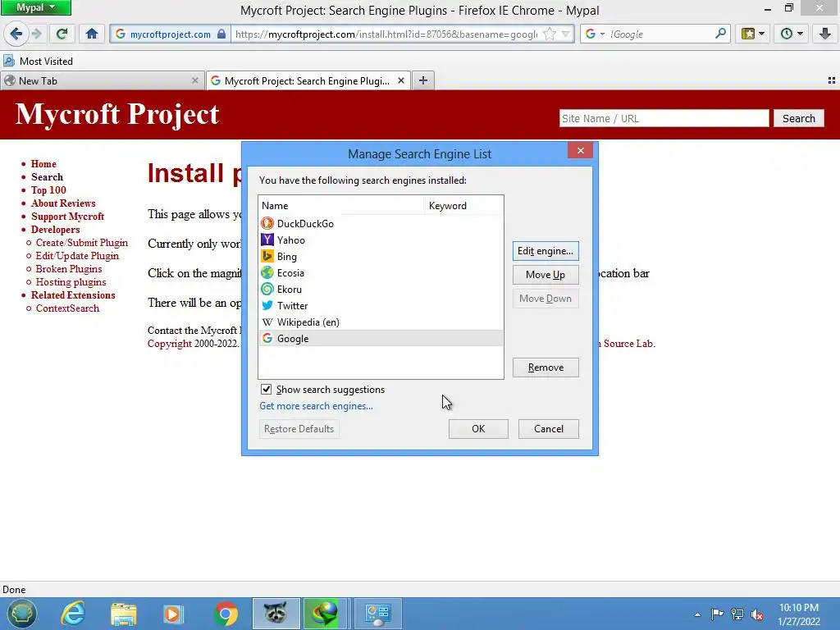The width and height of the screenshot is (840, 630).
Task: Open the Create/Submit Plugin link
Action: [x=81, y=242]
